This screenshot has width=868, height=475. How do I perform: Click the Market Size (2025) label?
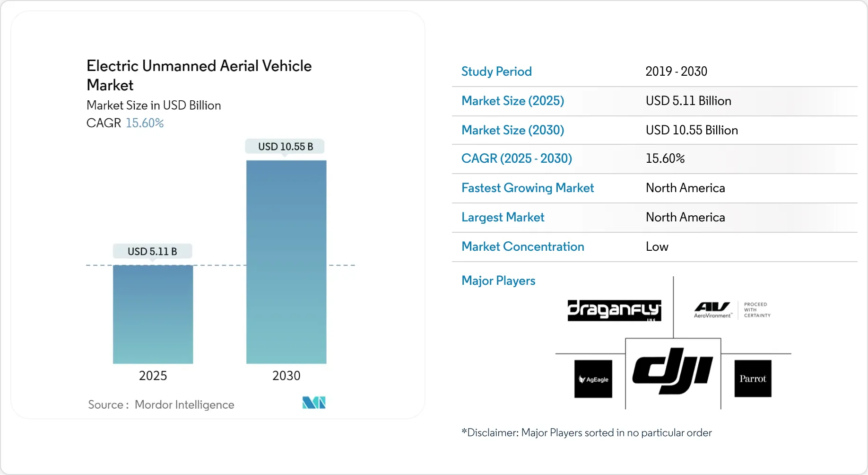coord(512,101)
